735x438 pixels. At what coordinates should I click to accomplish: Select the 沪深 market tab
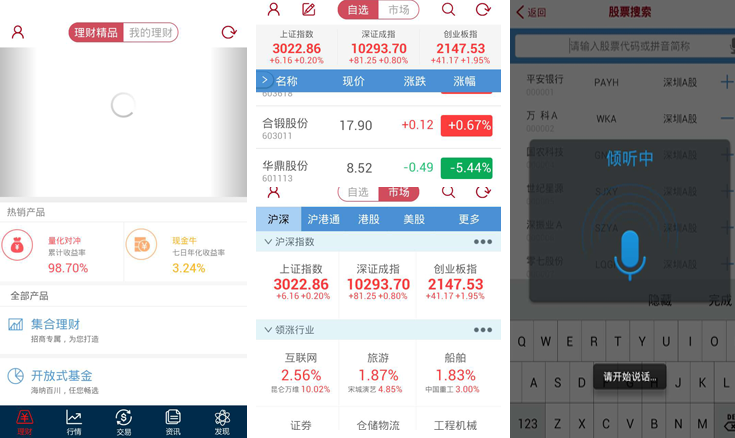pos(278,219)
